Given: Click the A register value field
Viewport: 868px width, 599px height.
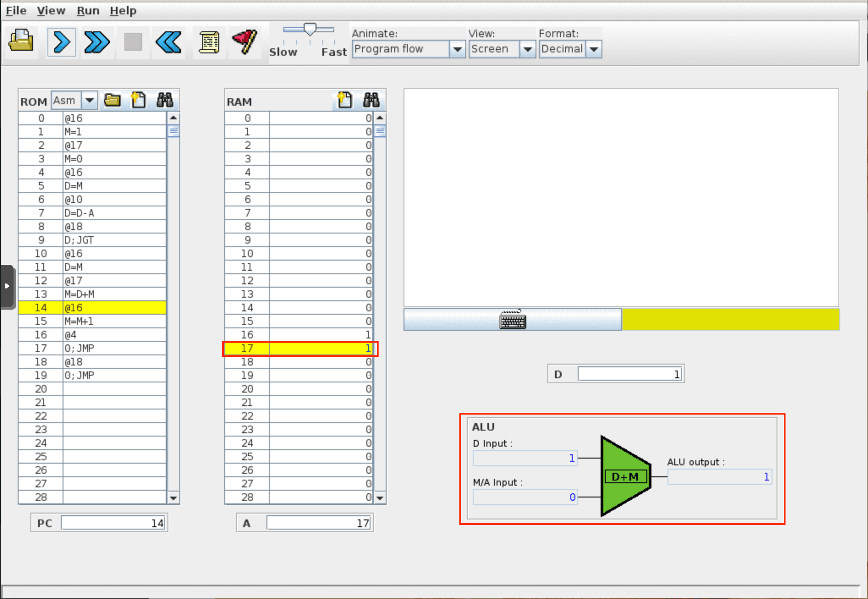Looking at the screenshot, I should coord(318,523).
